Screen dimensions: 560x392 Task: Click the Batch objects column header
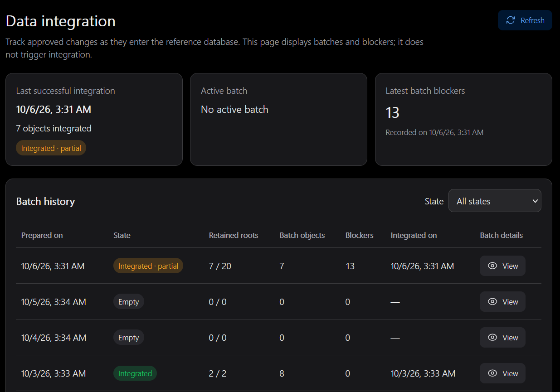[x=302, y=235]
